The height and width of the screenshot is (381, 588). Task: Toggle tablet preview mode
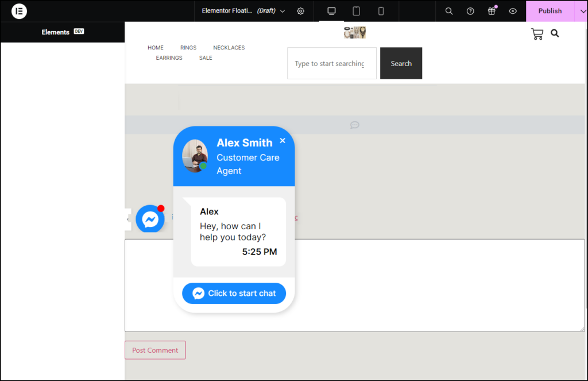356,10
